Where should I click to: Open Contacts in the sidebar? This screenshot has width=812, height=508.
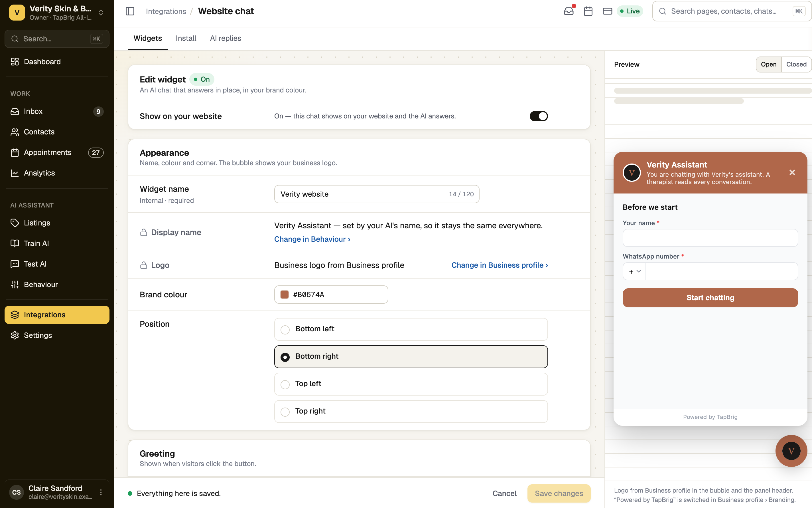[57, 132]
